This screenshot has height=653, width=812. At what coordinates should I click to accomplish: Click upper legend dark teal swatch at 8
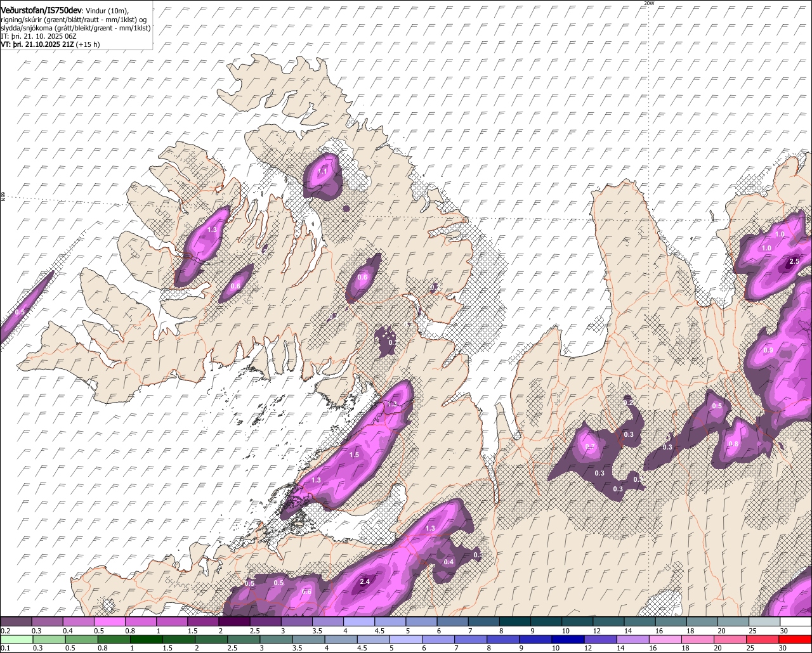(x=515, y=622)
